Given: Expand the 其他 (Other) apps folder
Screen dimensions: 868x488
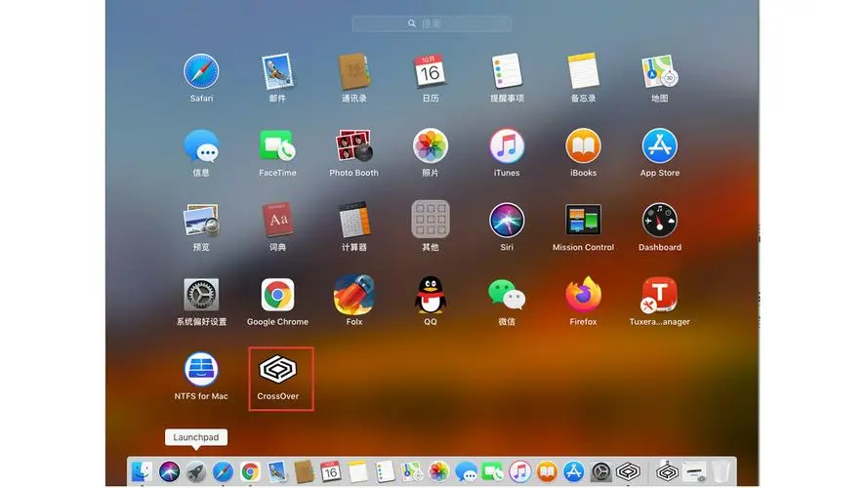Looking at the screenshot, I should click(x=431, y=221).
